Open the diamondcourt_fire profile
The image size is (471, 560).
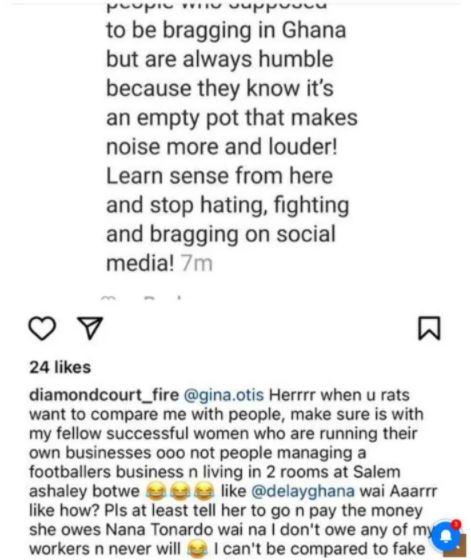pyautogui.click(x=104, y=395)
